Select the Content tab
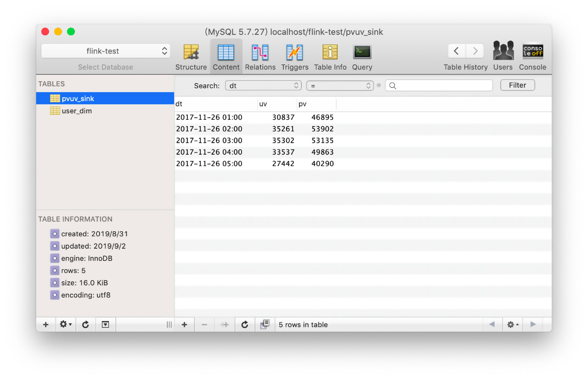 click(x=226, y=57)
